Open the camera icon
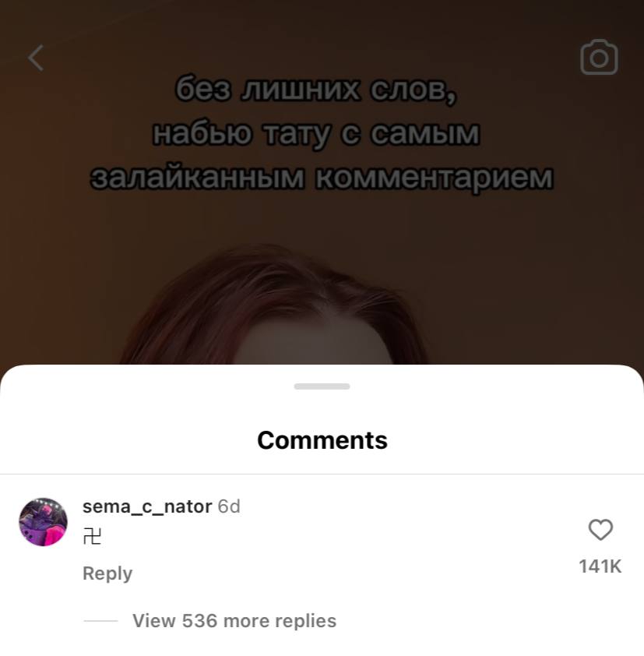The width and height of the screenshot is (644, 656). [599, 58]
